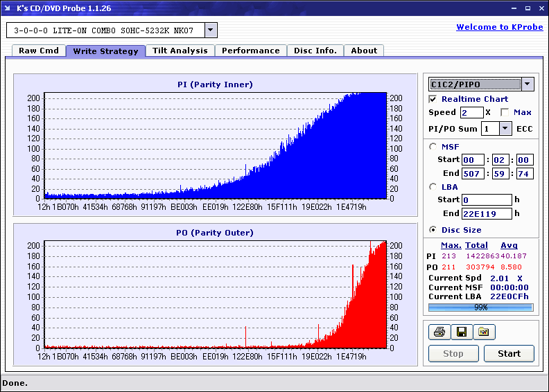Expand the PI/PO Sum dropdown
549x392 pixels.
pyautogui.click(x=505, y=129)
